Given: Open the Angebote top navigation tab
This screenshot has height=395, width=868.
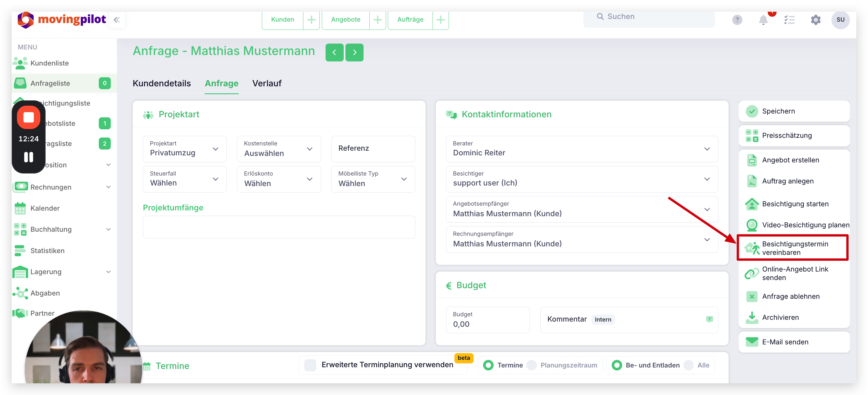Looking at the screenshot, I should click(345, 20).
